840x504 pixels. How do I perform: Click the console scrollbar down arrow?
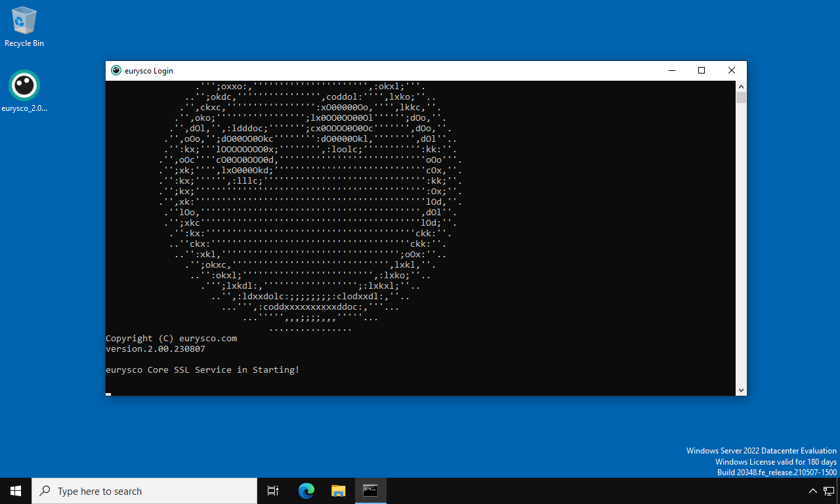click(x=741, y=390)
